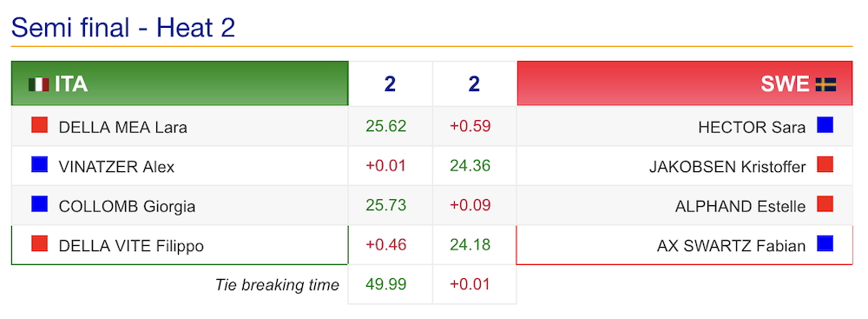Click the 25.62 run time cell
The image size is (868, 319).
[386, 126]
